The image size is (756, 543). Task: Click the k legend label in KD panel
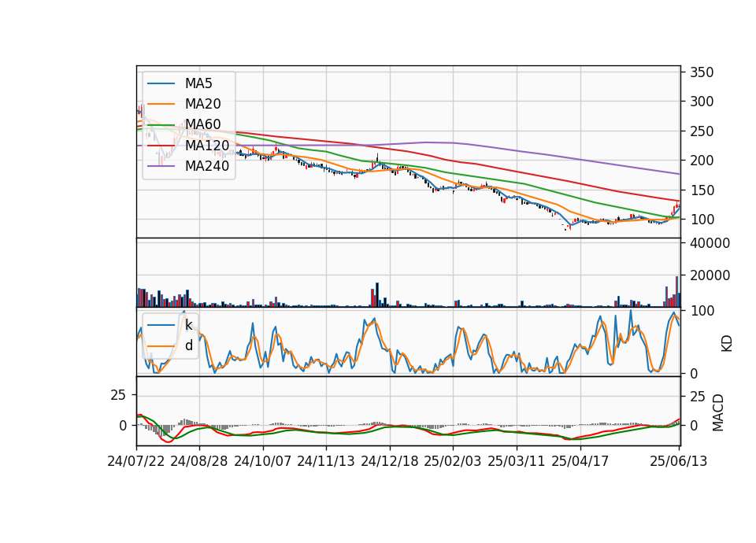[188, 325]
